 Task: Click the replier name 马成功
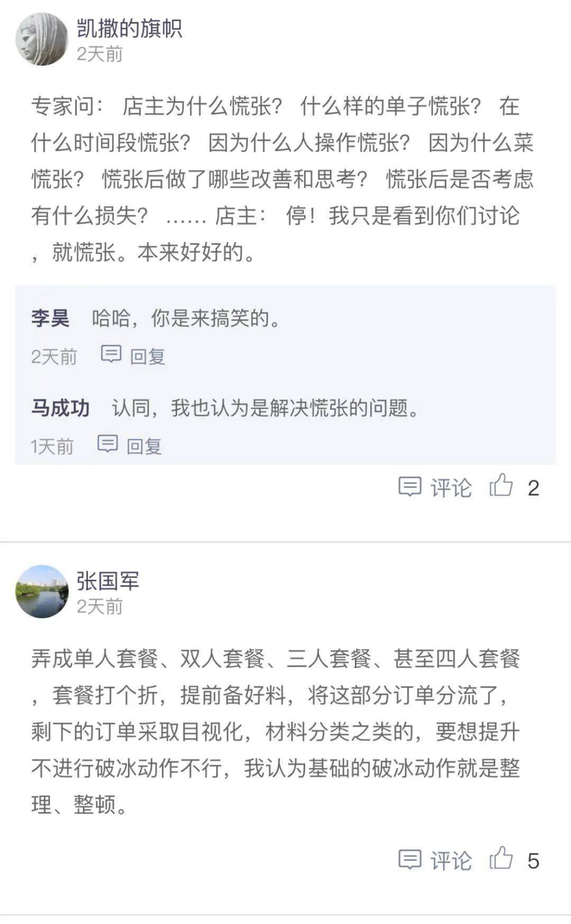tap(60, 408)
